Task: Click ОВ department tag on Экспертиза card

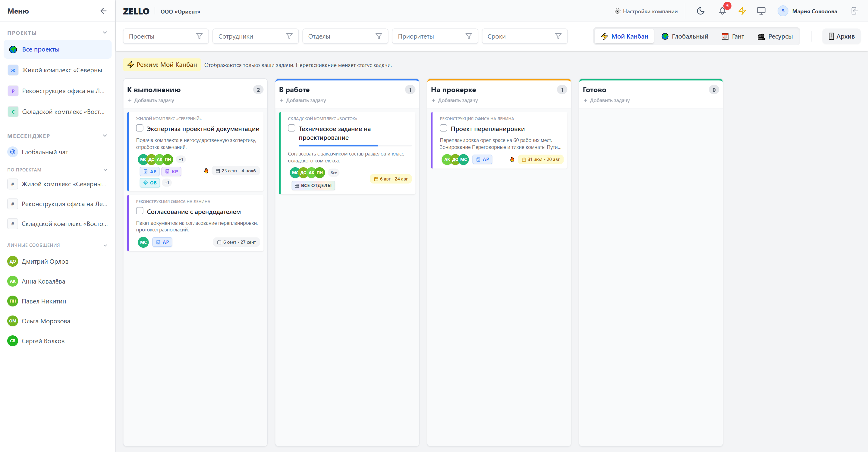Action: pyautogui.click(x=150, y=183)
